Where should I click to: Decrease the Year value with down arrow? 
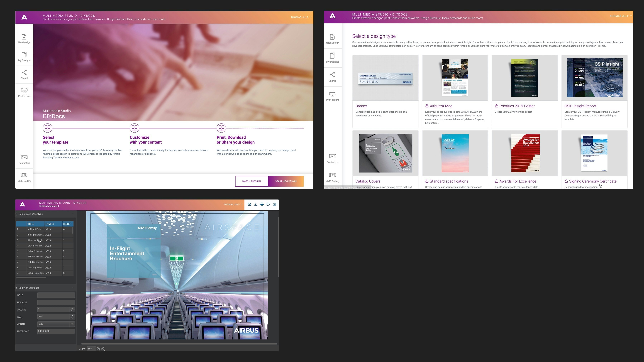(72, 318)
